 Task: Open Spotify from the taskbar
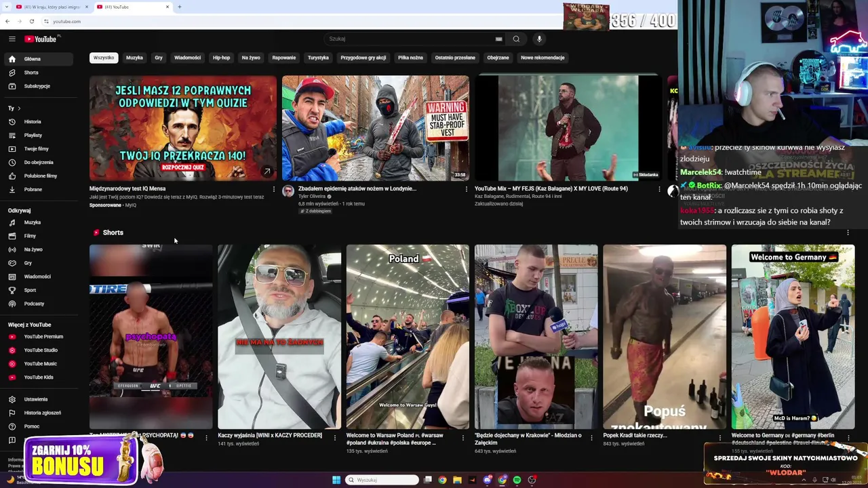point(517,480)
